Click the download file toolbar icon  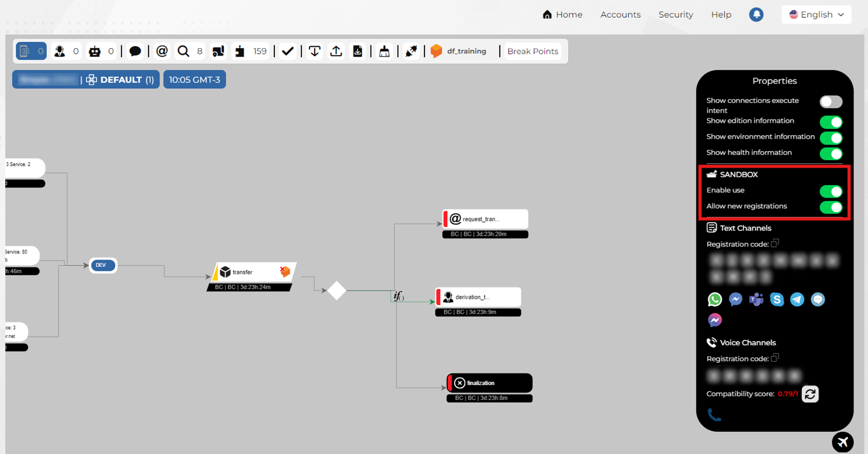(x=358, y=51)
